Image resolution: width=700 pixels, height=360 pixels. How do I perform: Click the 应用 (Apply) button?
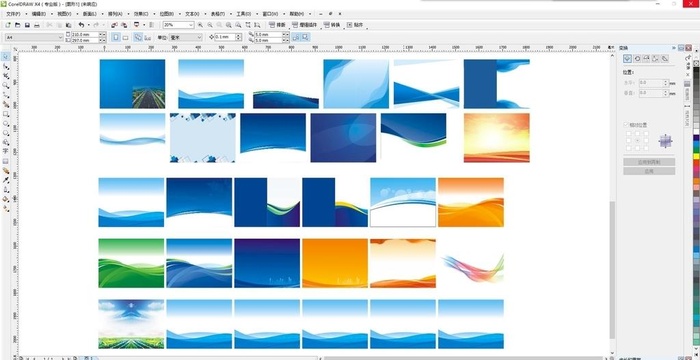[x=649, y=171]
